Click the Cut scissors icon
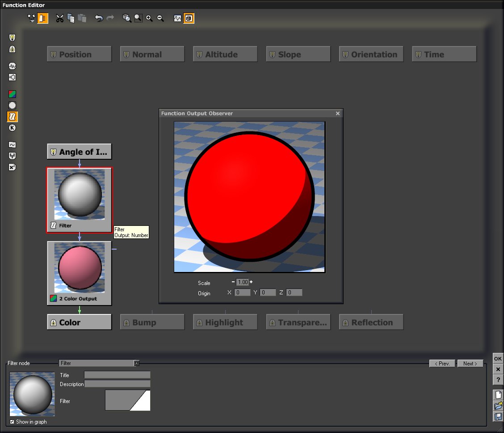The height and width of the screenshot is (433, 504). click(x=59, y=18)
